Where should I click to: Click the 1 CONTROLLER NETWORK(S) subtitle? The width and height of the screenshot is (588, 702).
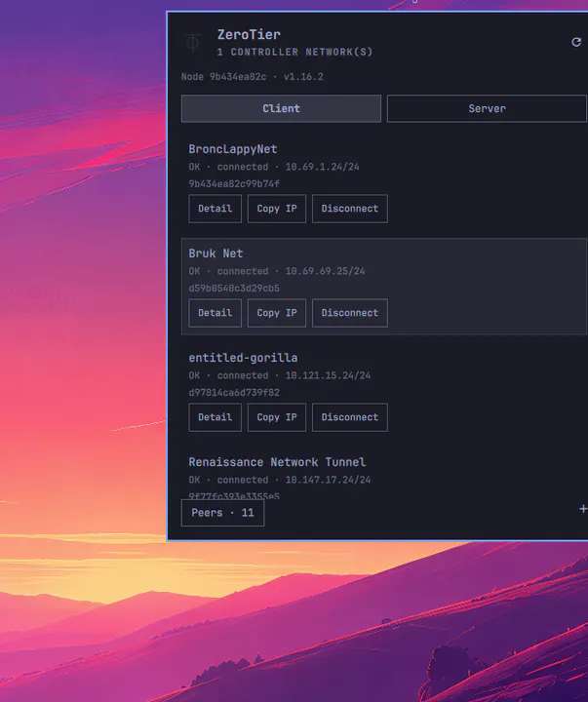(x=294, y=52)
